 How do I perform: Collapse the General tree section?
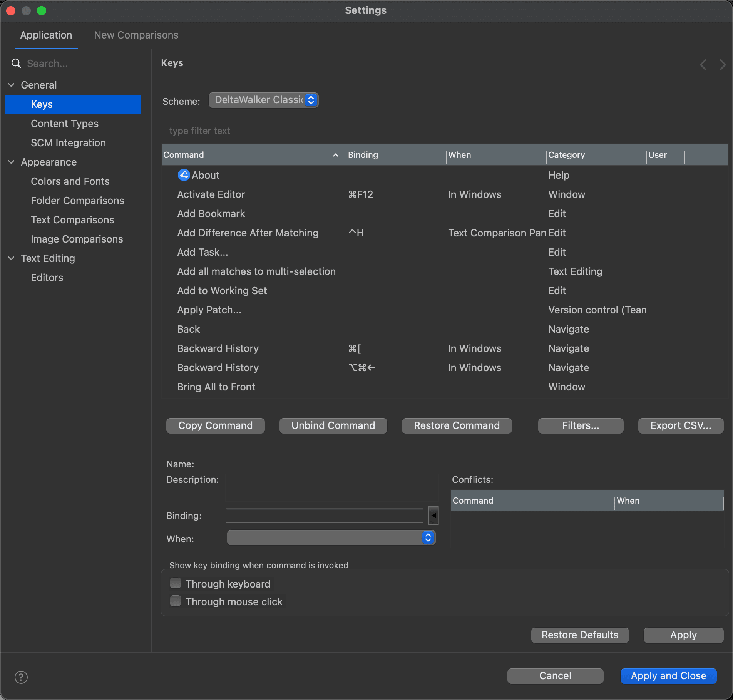coord(11,85)
